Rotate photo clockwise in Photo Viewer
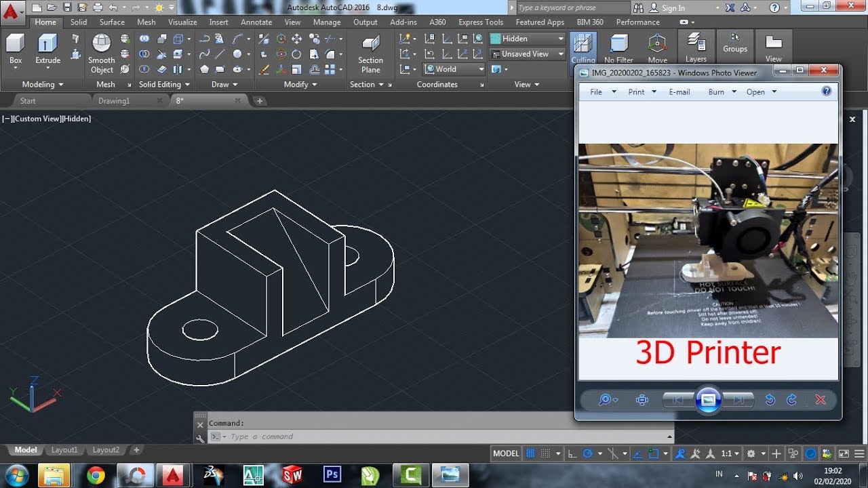868x488 pixels. [791, 400]
